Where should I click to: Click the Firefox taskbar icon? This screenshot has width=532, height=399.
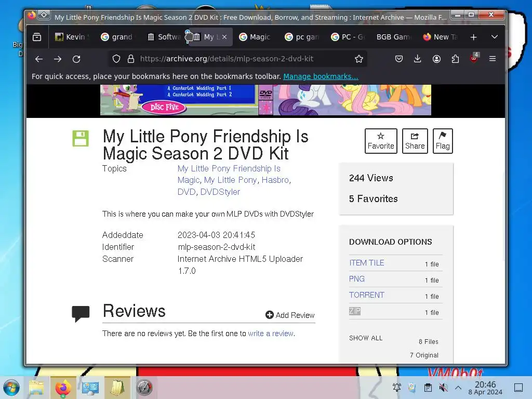(63, 388)
